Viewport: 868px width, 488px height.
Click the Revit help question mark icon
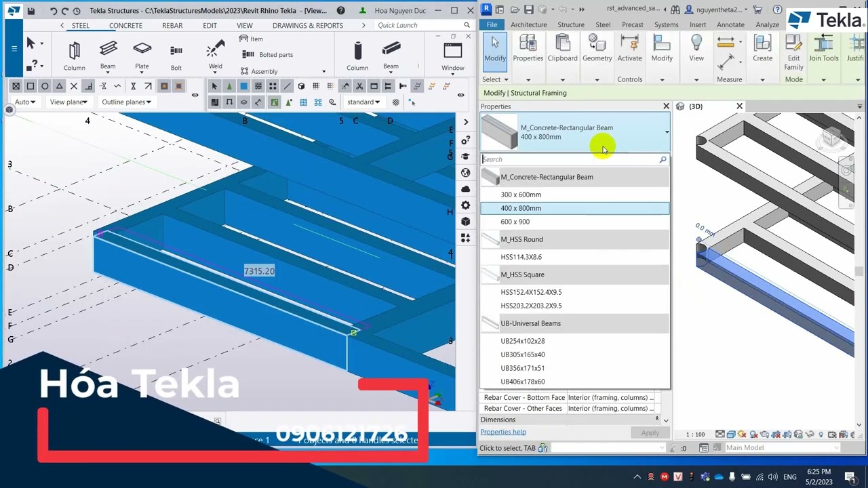pyautogui.click(x=777, y=9)
